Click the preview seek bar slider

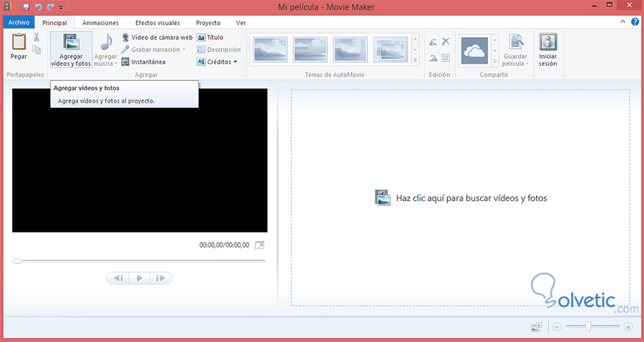17,260
